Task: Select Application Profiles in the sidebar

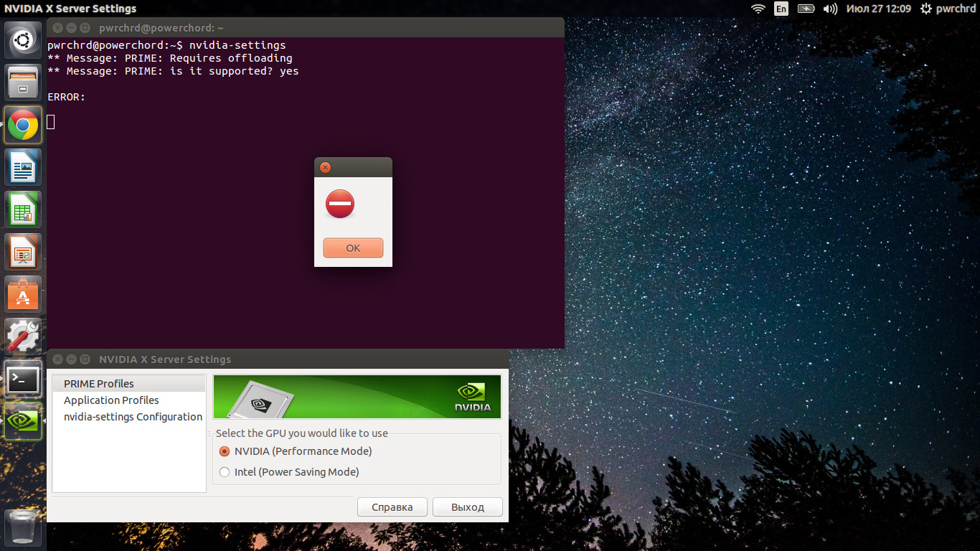Action: 129,400
